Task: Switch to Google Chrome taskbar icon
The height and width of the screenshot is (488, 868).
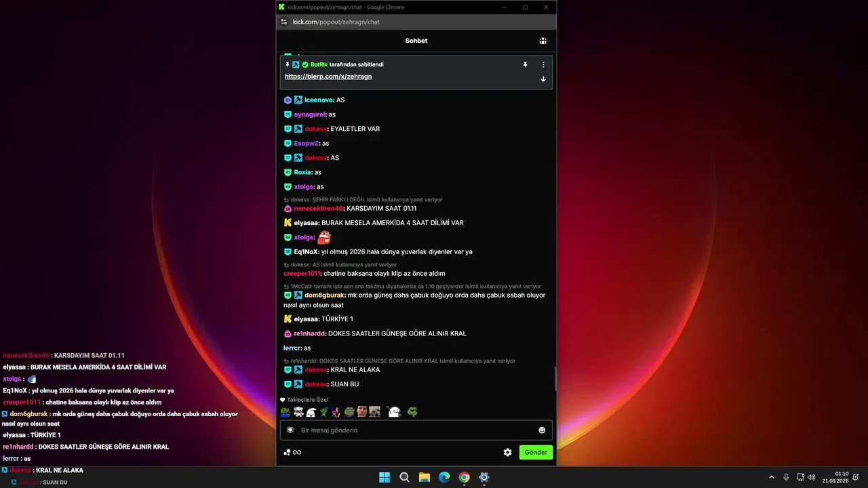Action: (x=464, y=477)
